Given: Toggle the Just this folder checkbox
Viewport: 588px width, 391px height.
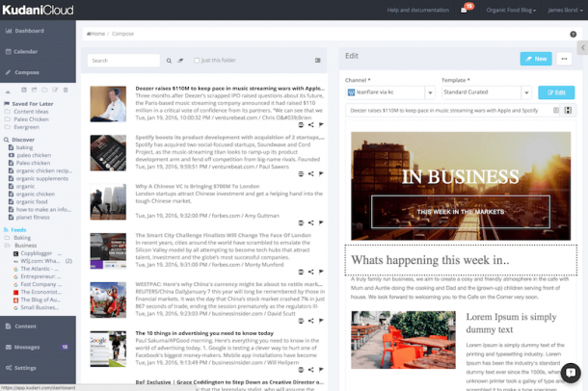Looking at the screenshot, I should (x=197, y=61).
